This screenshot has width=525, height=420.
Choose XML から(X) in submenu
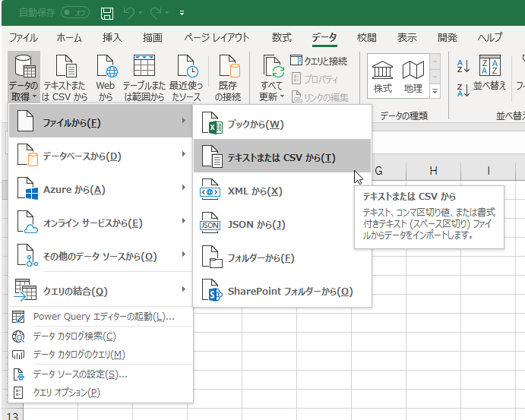283,191
